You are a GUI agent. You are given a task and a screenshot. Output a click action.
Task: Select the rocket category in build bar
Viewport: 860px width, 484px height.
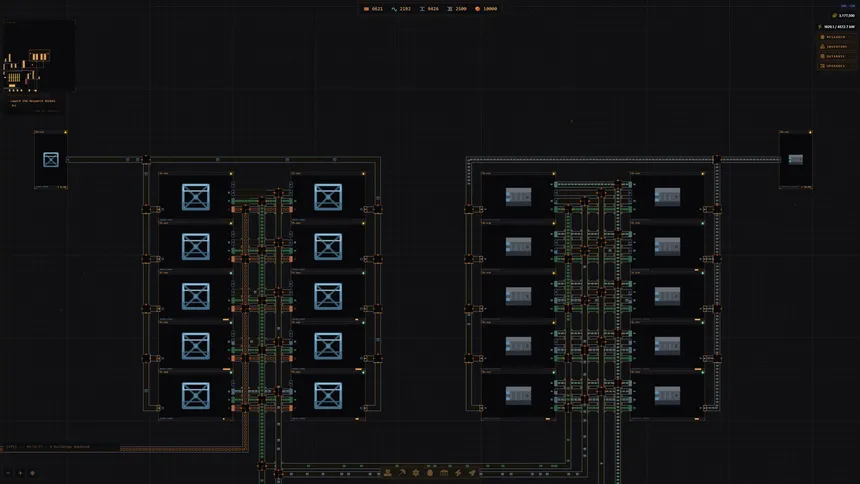tap(472, 472)
